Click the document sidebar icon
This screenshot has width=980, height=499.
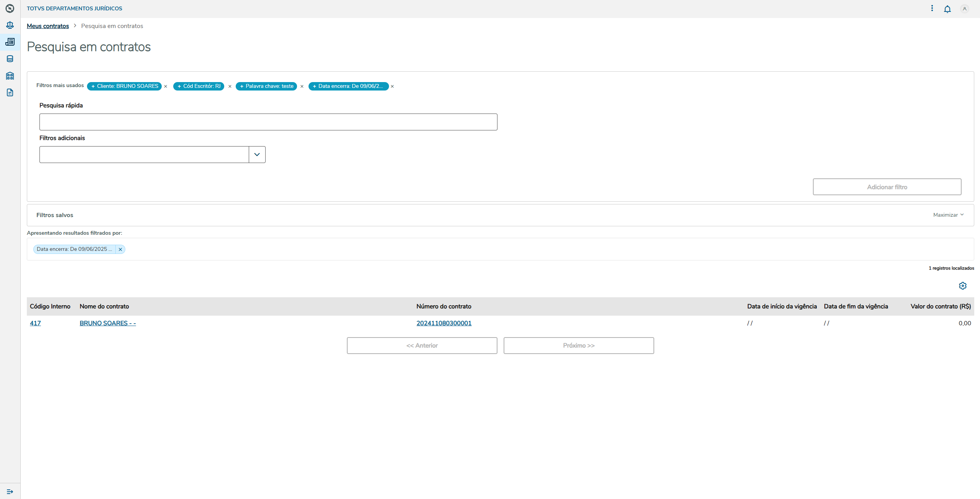pyautogui.click(x=10, y=92)
